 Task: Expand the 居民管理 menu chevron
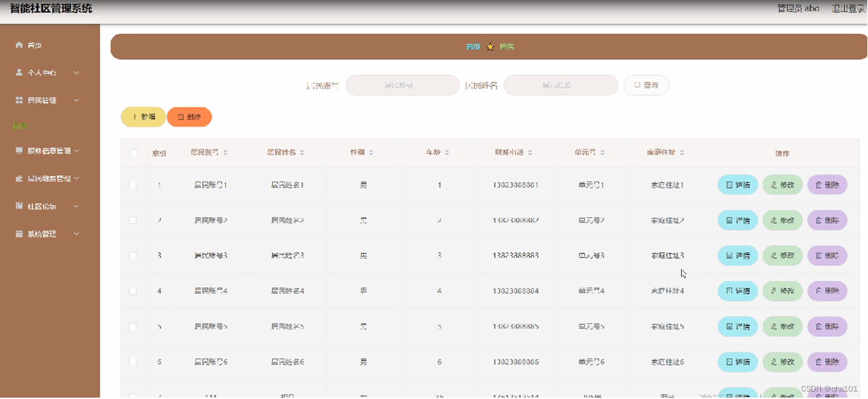pos(76,100)
